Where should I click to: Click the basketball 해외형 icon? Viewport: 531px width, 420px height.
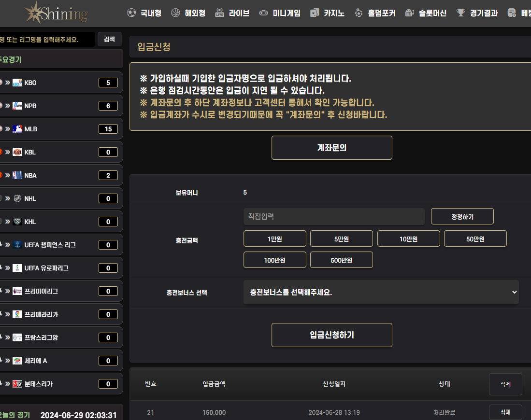point(175,13)
